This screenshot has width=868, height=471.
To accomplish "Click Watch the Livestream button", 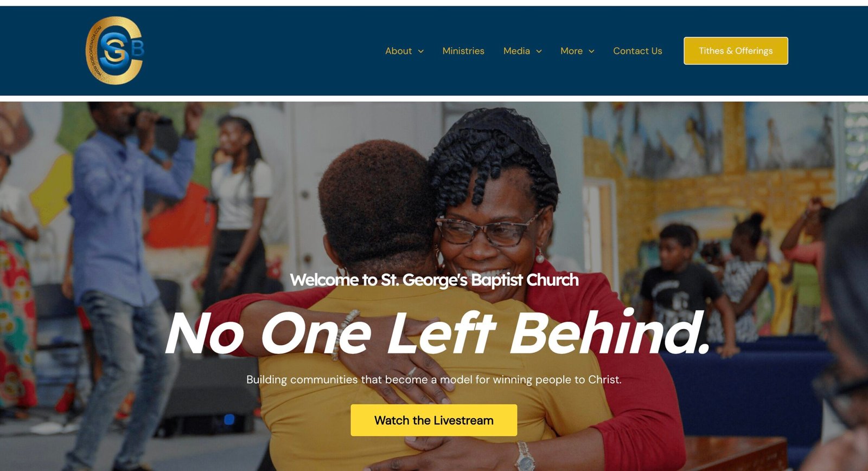I will [x=433, y=420].
